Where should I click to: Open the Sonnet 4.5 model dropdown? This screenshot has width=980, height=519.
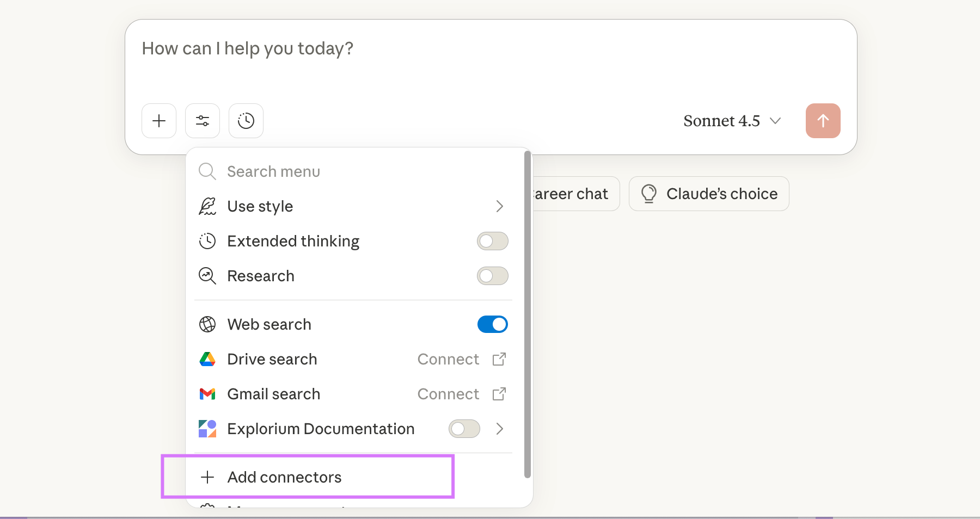coord(732,121)
